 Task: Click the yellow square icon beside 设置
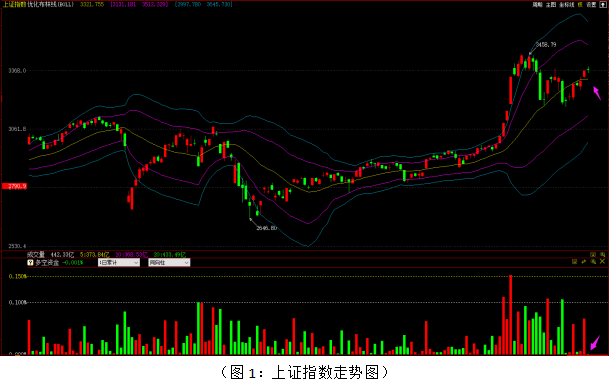coord(580,5)
